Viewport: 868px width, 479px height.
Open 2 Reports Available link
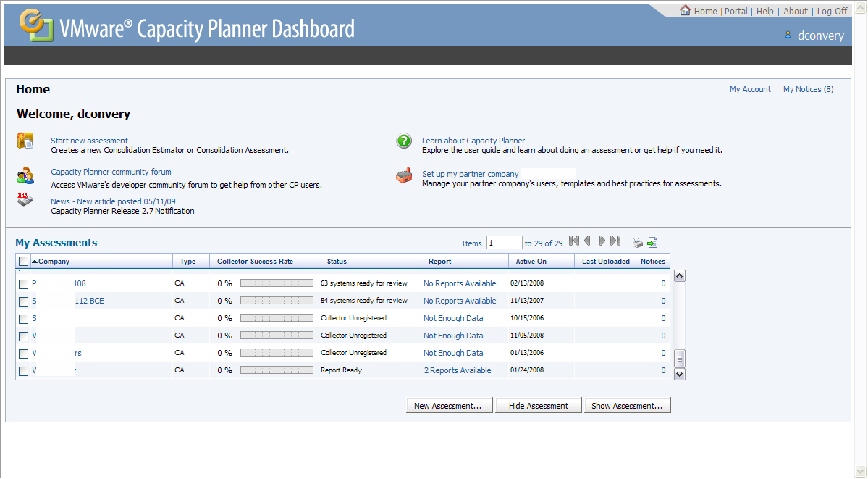458,370
